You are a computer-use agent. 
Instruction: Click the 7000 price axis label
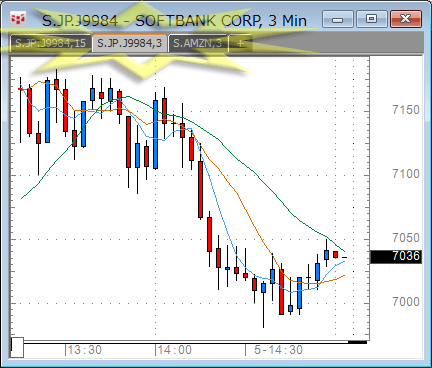point(406,302)
